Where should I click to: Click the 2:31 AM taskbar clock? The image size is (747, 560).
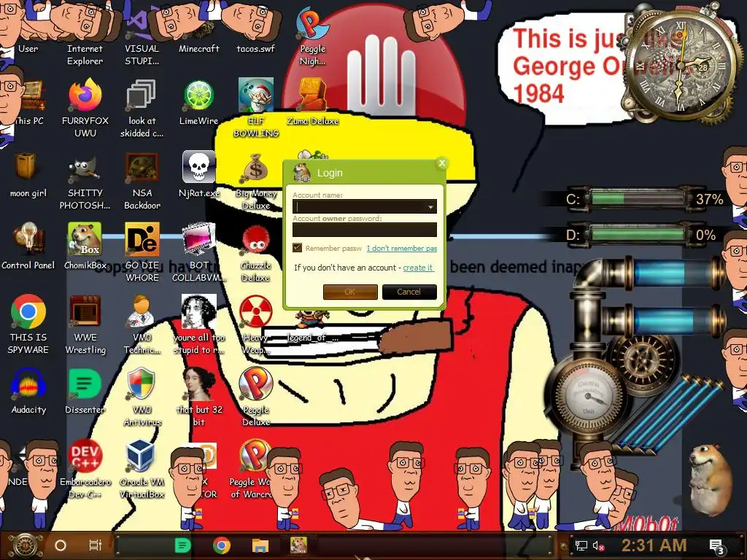click(x=654, y=545)
